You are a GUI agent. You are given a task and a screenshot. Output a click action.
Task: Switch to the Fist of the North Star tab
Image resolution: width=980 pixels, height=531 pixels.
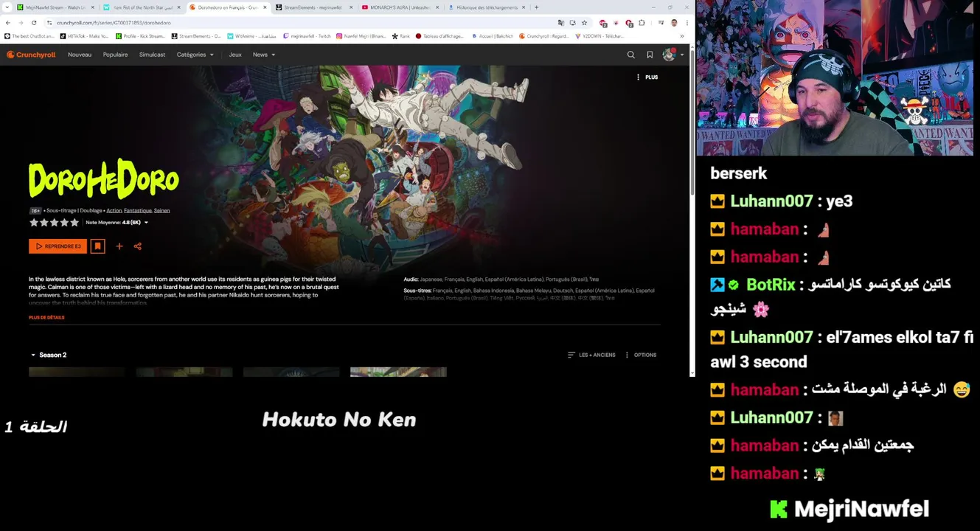tap(142, 7)
